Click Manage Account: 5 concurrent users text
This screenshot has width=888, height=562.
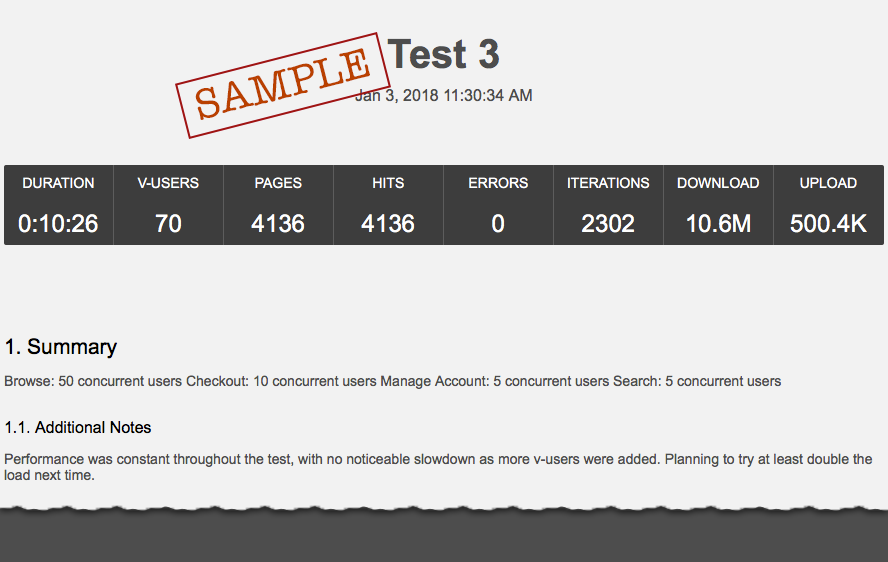point(494,381)
